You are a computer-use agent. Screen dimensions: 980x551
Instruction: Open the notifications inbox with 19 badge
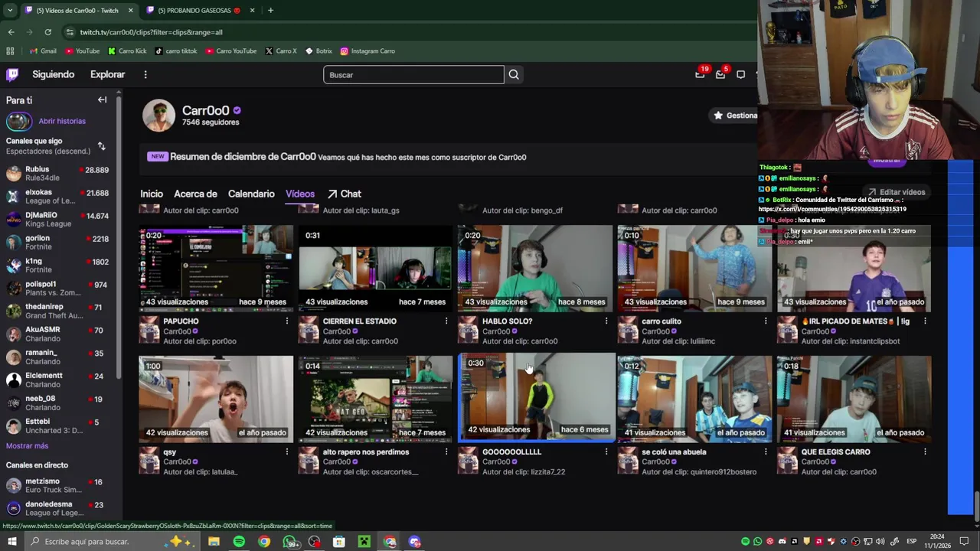tap(700, 74)
